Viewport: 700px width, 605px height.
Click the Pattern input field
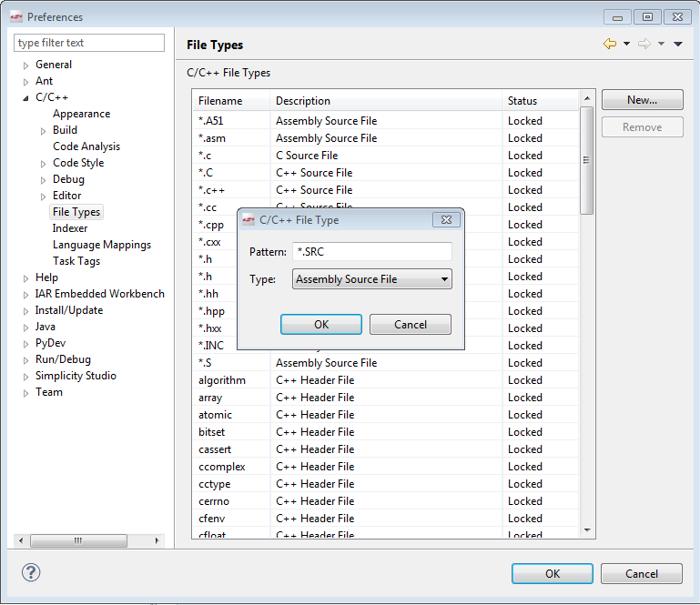click(x=372, y=252)
